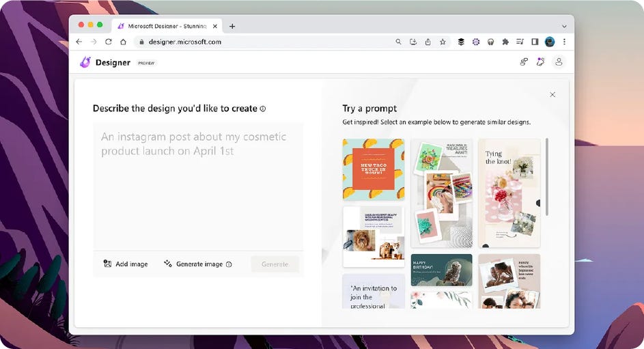Image resolution: width=644 pixels, height=349 pixels.
Task: Select the Handmade Treasures collage example
Action: coord(442,193)
